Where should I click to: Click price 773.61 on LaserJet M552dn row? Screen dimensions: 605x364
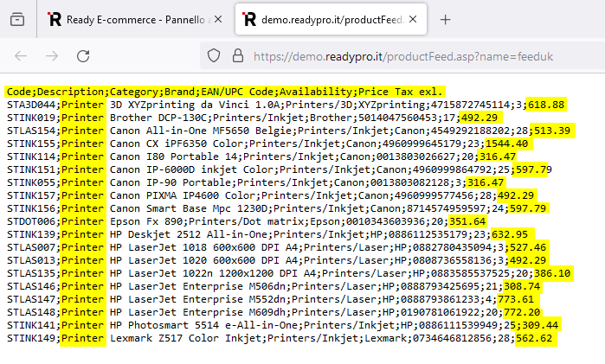(x=516, y=300)
